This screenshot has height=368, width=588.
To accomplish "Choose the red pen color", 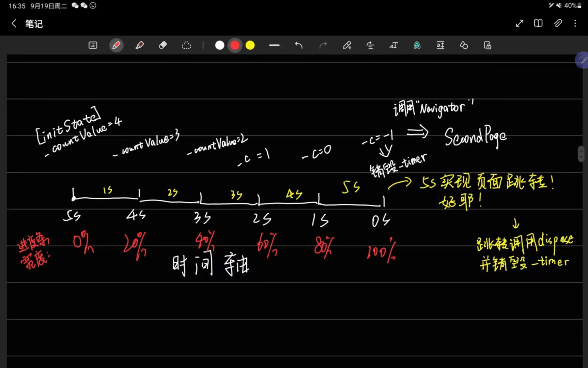I will pos(235,45).
